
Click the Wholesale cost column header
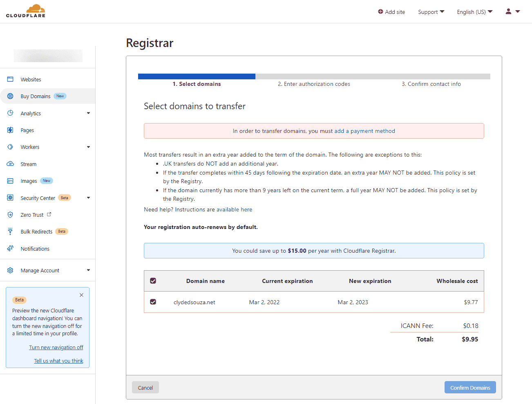(457, 281)
